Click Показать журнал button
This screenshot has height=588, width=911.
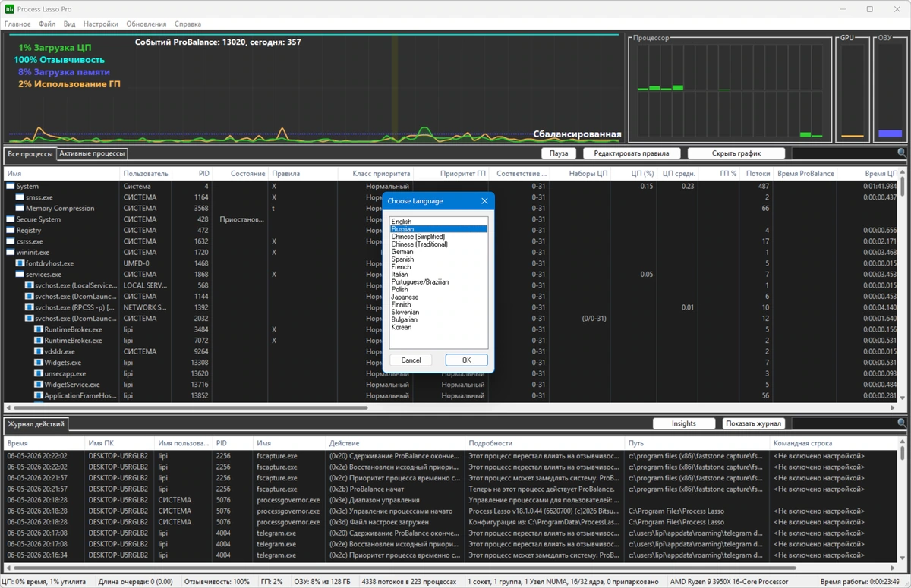754,423
